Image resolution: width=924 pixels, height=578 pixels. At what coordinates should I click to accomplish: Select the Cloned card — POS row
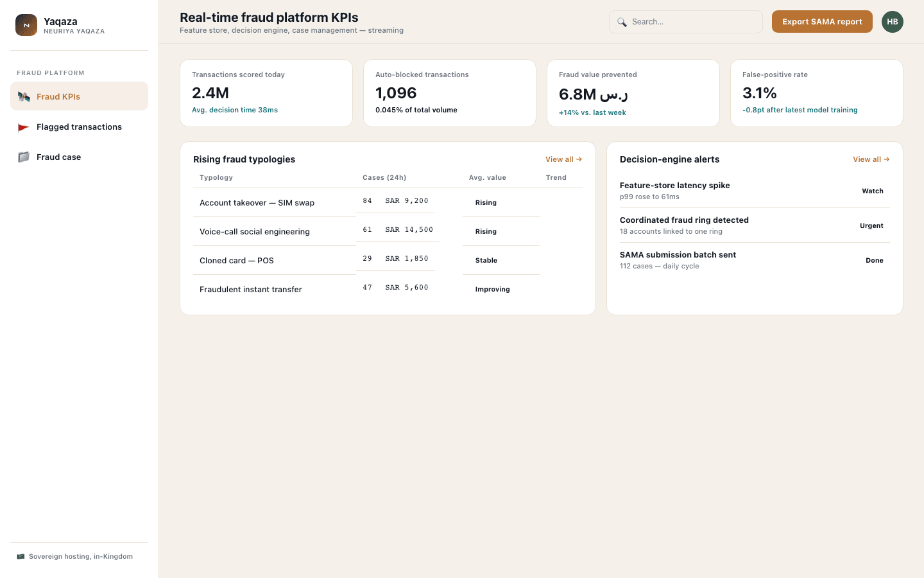pos(388,260)
